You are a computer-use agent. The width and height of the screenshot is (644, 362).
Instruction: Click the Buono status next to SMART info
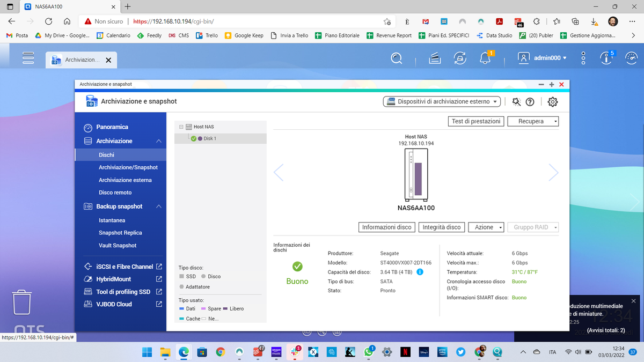coord(519,298)
